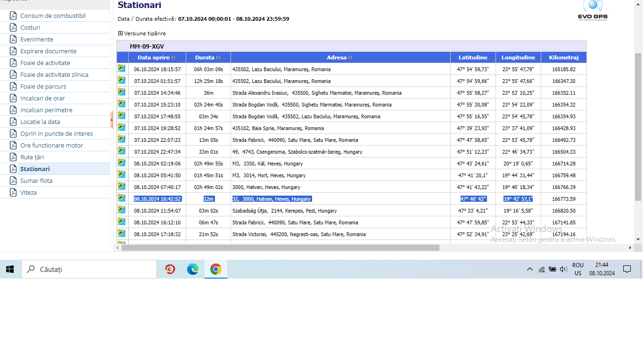Click PDF icon beside Consum de combustibil
The width and height of the screenshot is (644, 362).
13,16
